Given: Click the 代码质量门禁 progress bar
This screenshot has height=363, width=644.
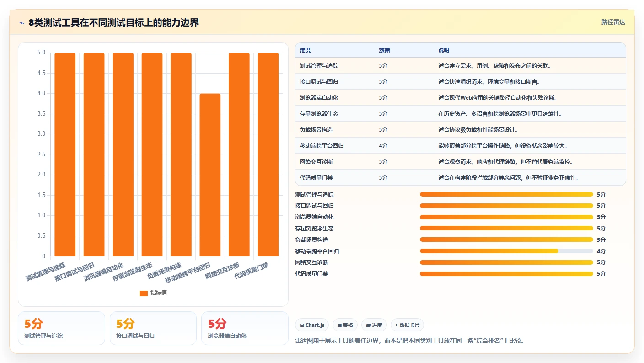Looking at the screenshot, I should pos(506,274).
